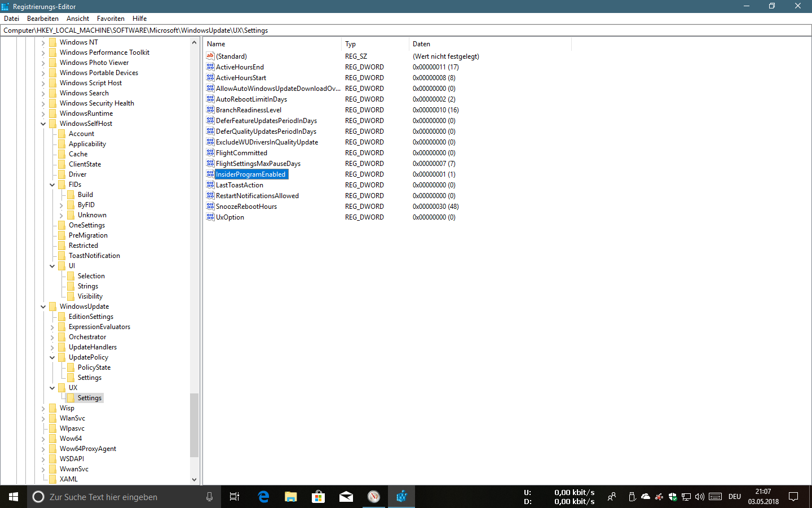Screen dimensions: 812x508
Task: Collapse the UI key under WindowsSelfHost
Action: click(x=52, y=266)
